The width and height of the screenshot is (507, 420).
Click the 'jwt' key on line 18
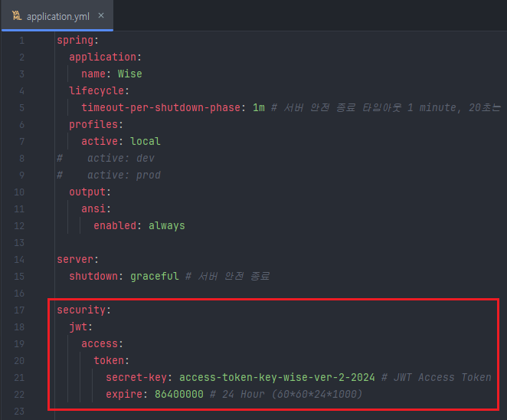point(78,326)
